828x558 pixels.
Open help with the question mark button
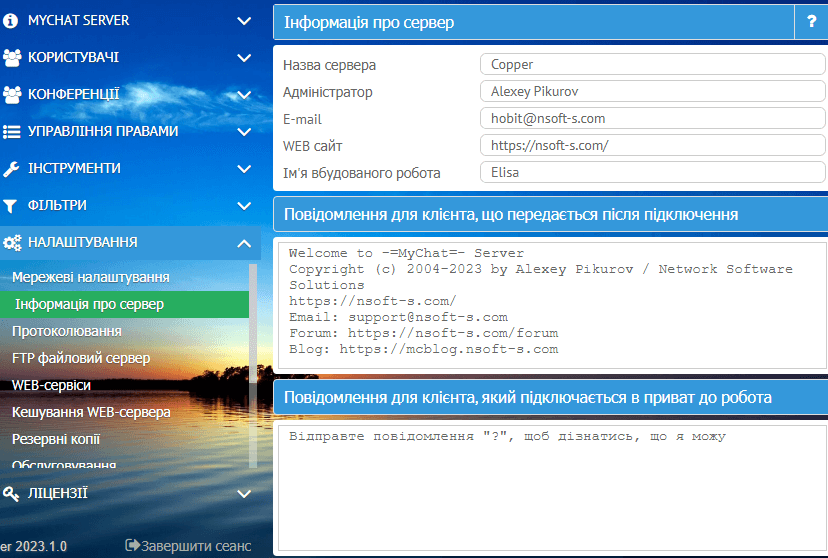[811, 22]
